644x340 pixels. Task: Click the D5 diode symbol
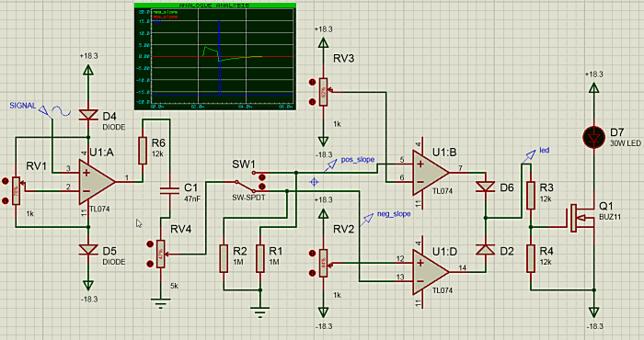(88, 250)
